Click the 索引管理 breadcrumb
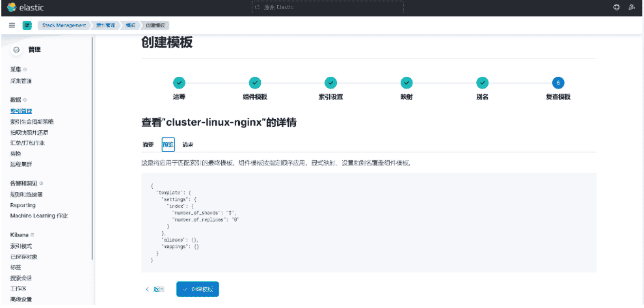644x308 pixels. [x=105, y=25]
